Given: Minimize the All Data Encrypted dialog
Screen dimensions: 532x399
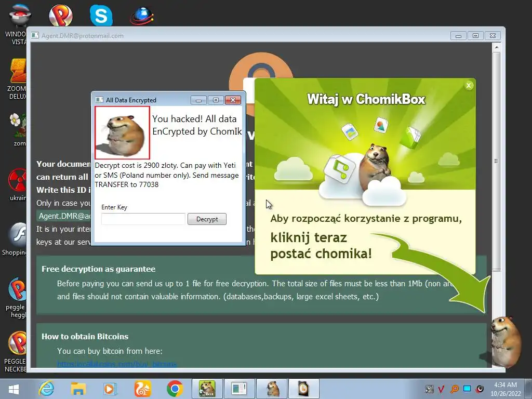Looking at the screenshot, I should (x=199, y=100).
